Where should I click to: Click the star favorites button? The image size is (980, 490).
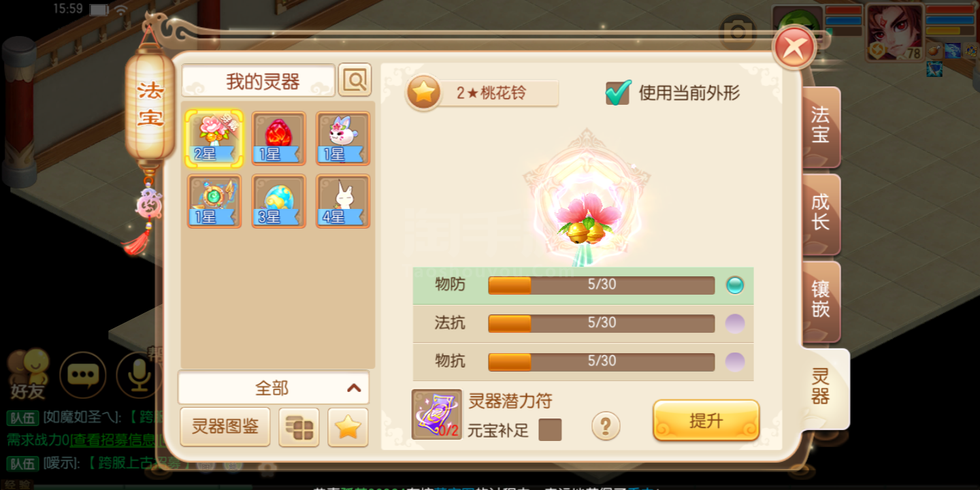pyautogui.click(x=348, y=427)
